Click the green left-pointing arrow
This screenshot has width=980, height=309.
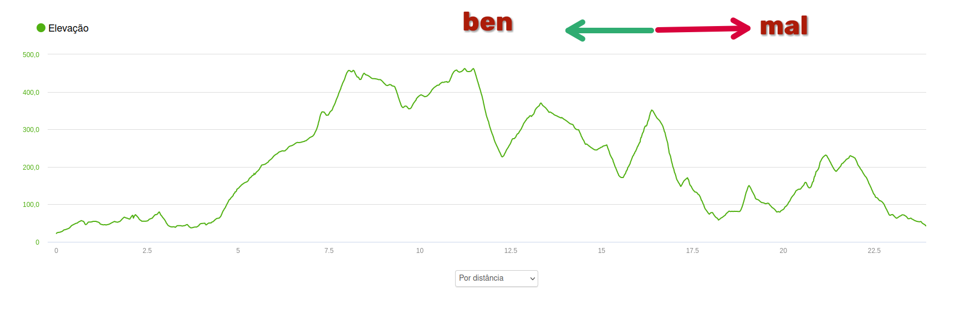coord(610,31)
